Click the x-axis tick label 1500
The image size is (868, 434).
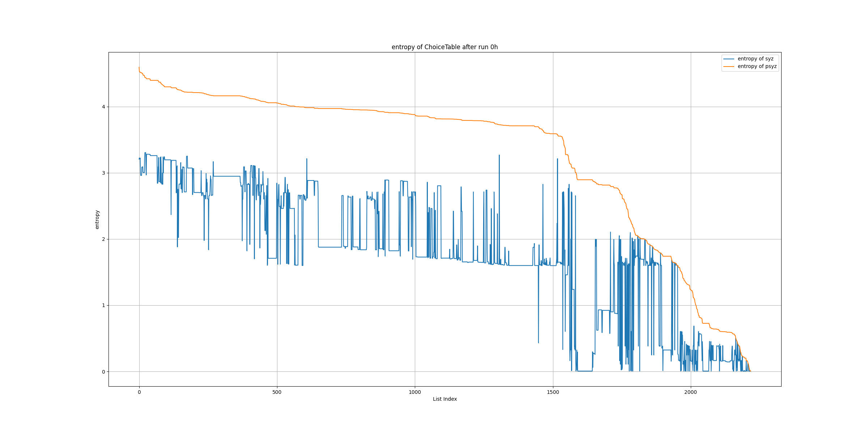point(553,392)
